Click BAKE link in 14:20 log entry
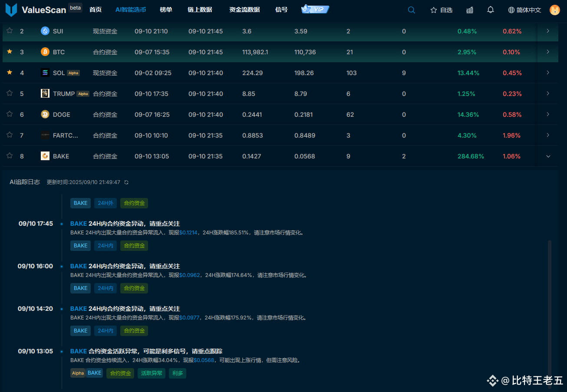The image size is (567, 392). pos(79,309)
